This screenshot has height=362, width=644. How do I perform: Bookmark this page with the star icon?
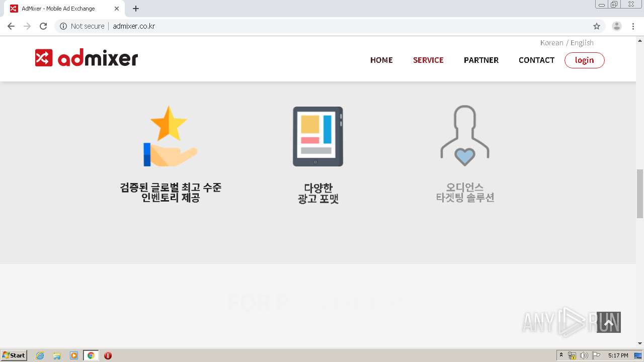(597, 26)
